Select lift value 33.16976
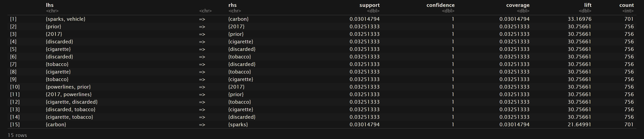Image resolution: width=644 pixels, height=139 pixels. point(579,19)
